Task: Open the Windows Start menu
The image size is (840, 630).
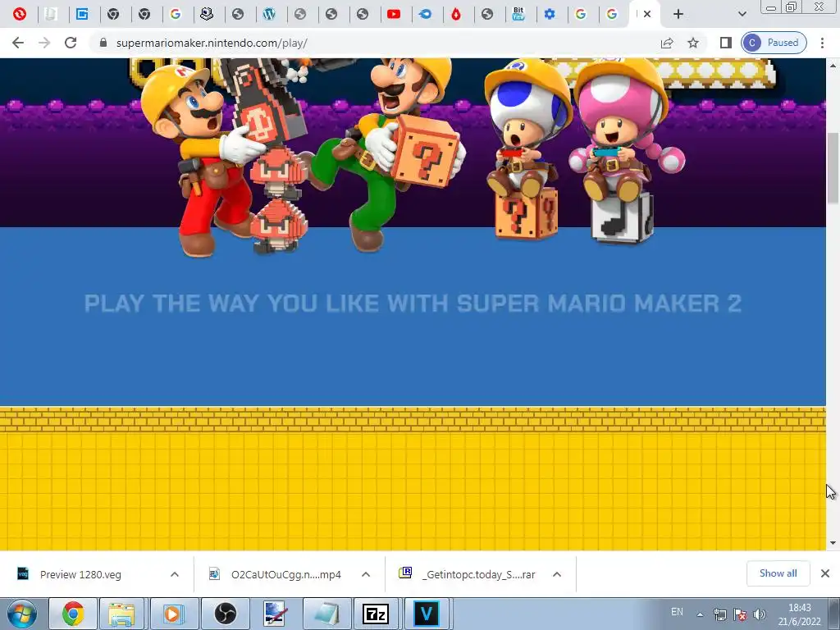Action: 21,614
